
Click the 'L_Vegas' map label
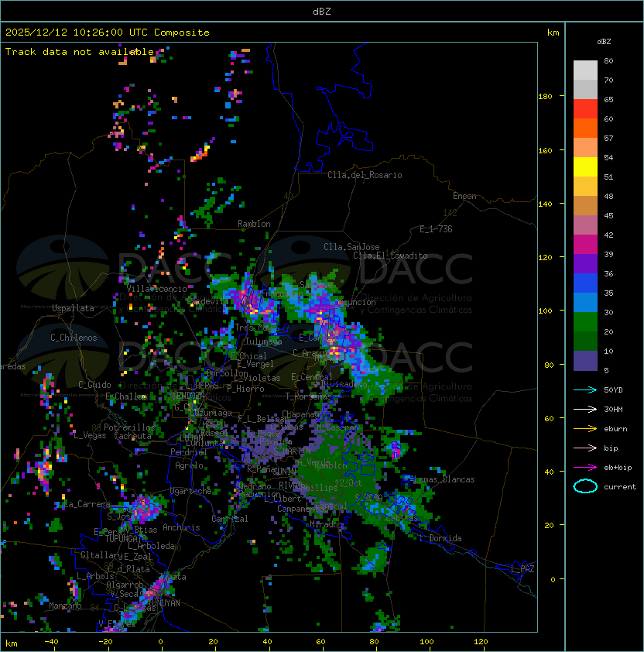(90, 435)
